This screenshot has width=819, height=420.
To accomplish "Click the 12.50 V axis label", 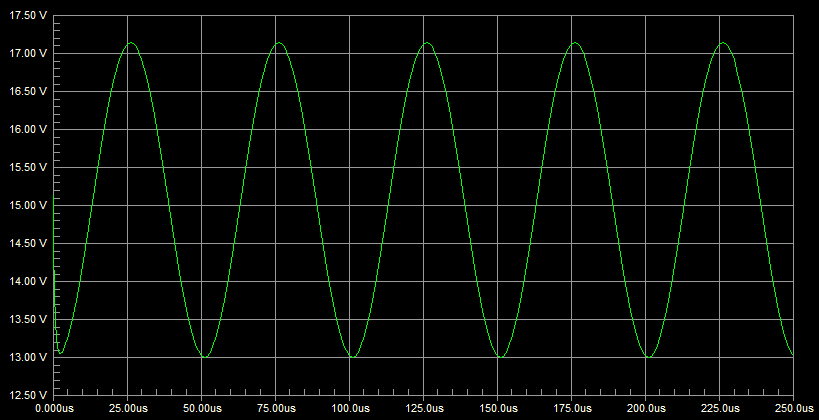I will [28, 395].
